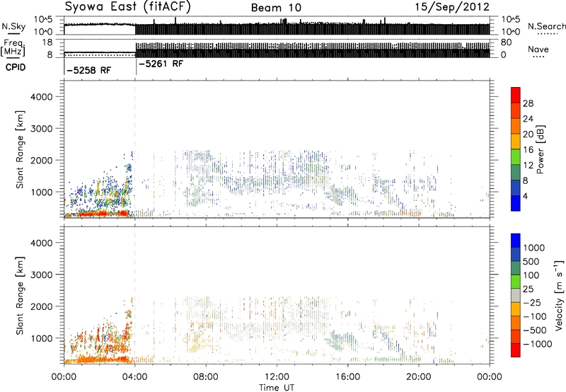
Task: Click the date label '15/Sep/2012'
Action: [452, 7]
